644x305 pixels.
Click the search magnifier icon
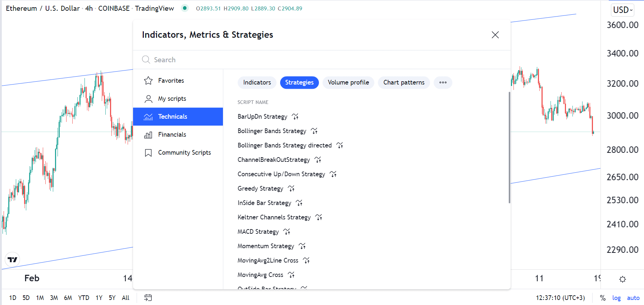click(146, 60)
